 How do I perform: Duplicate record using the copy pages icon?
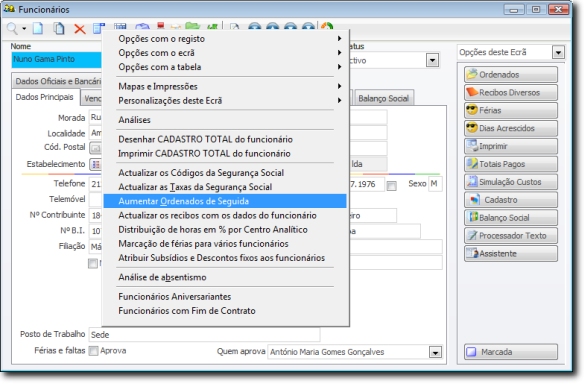tap(58, 28)
